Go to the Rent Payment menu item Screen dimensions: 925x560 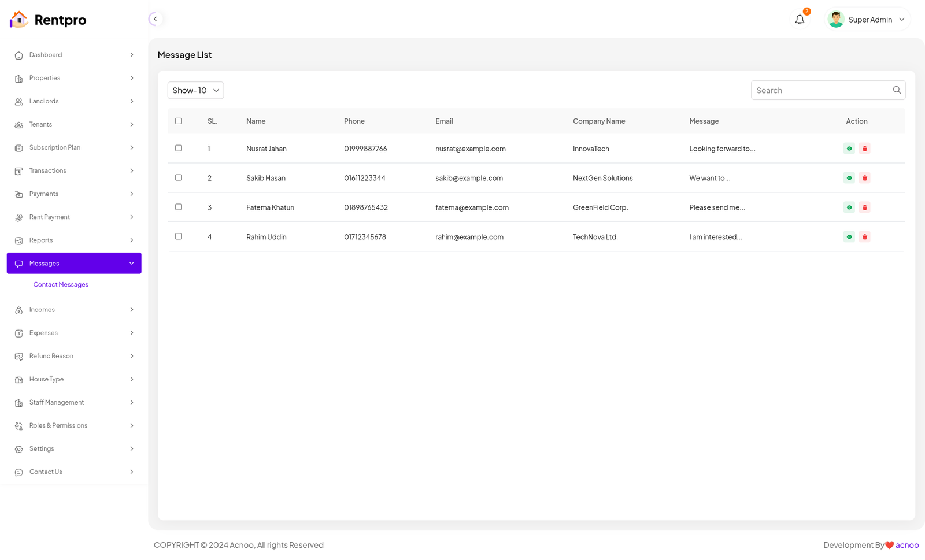(74, 217)
